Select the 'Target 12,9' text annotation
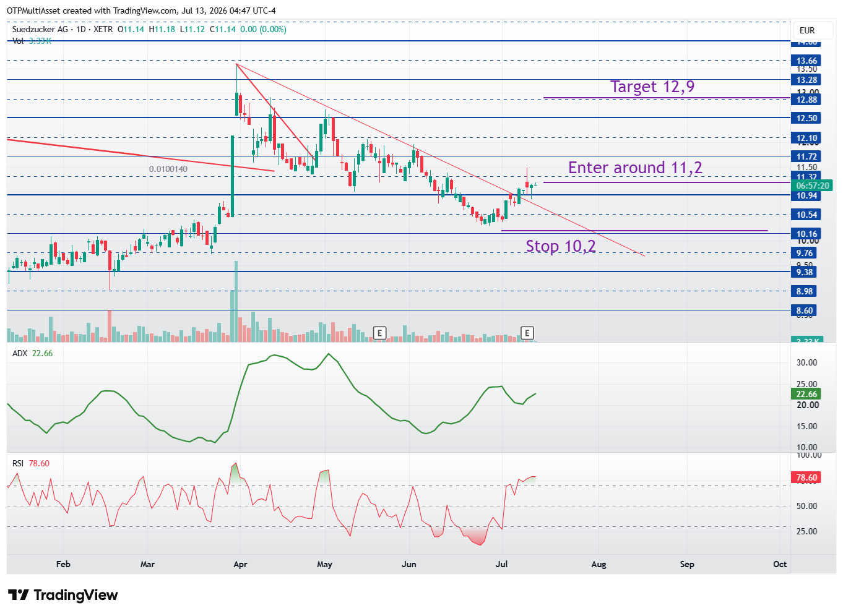This screenshot has width=843, height=616. click(x=652, y=87)
